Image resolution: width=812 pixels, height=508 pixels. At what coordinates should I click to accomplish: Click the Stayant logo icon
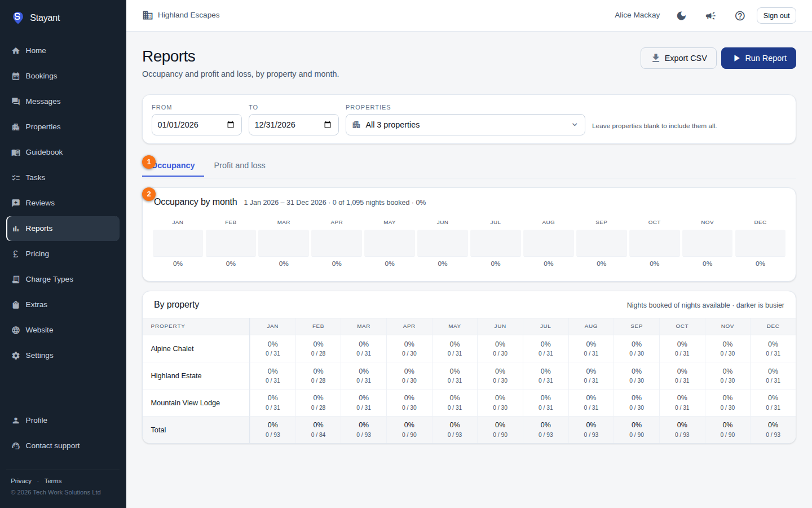(17, 17)
